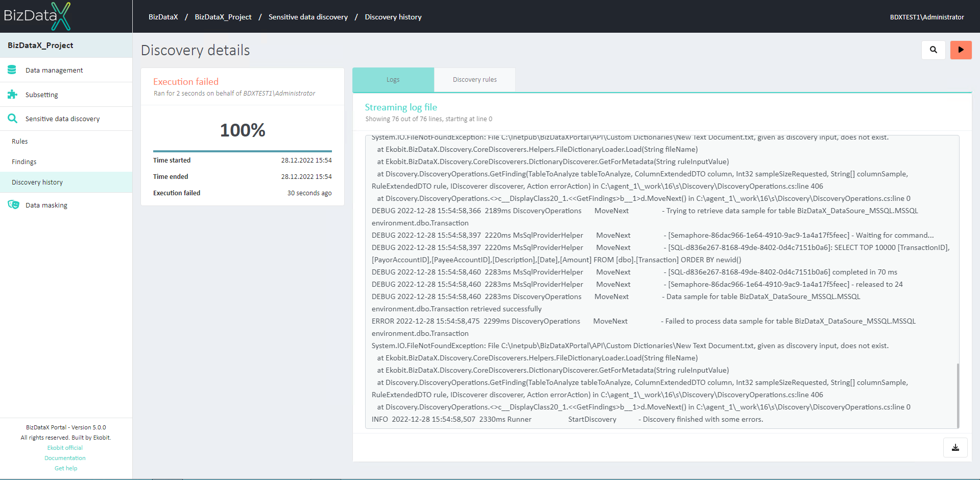Viewport: 980px width, 480px height.
Task: Open the Rules submenu item
Action: point(66,141)
